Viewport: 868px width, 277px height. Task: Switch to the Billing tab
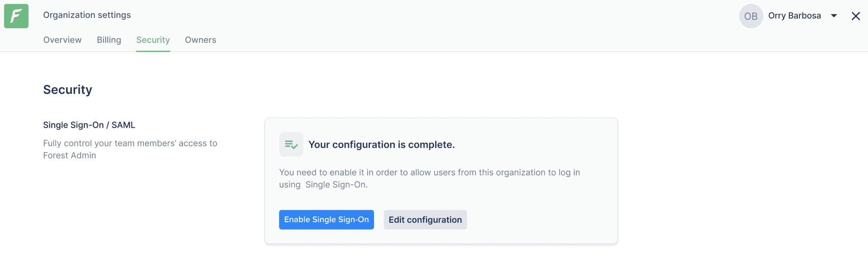[109, 40]
